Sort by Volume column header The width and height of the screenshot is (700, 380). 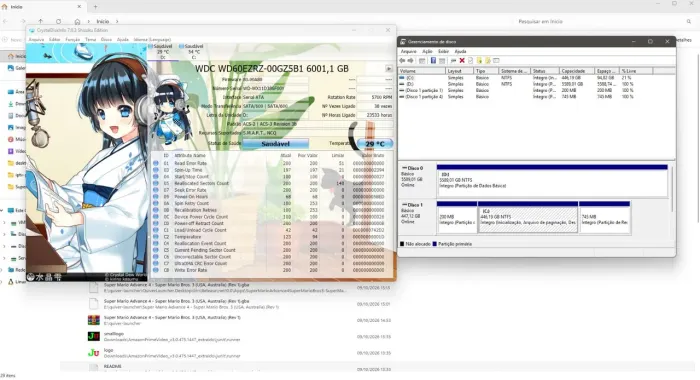point(422,71)
